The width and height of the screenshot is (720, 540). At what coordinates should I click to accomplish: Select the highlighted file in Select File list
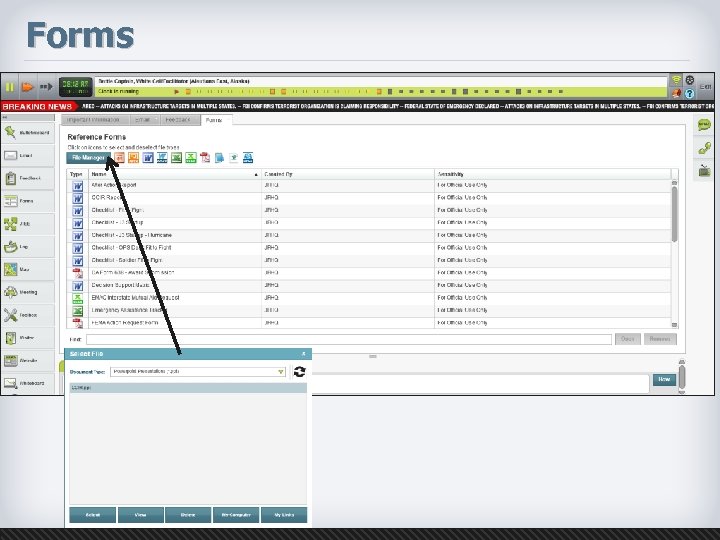(x=188, y=388)
